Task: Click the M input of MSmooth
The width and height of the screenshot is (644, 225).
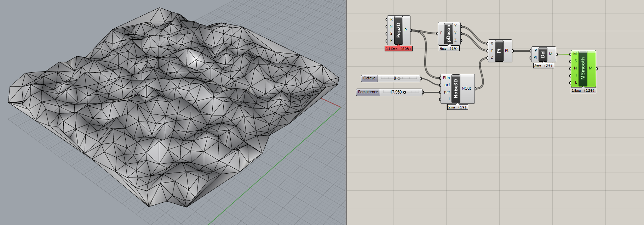Action: click(575, 54)
